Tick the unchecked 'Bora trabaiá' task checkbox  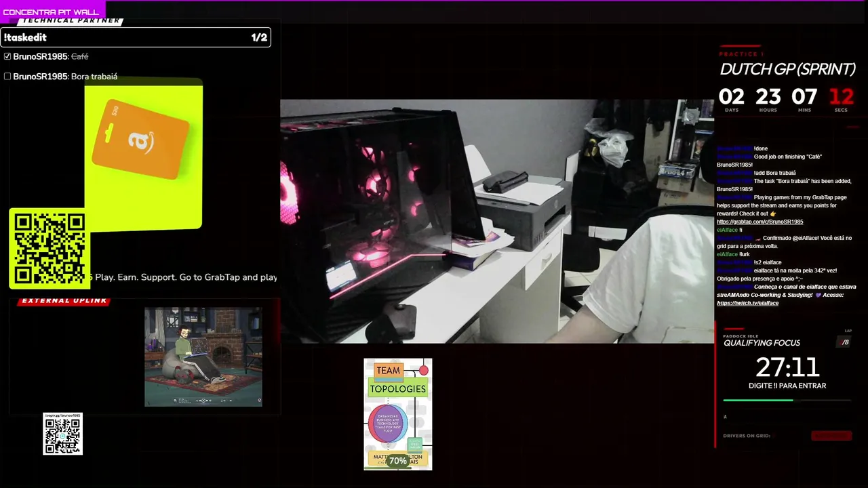7,77
